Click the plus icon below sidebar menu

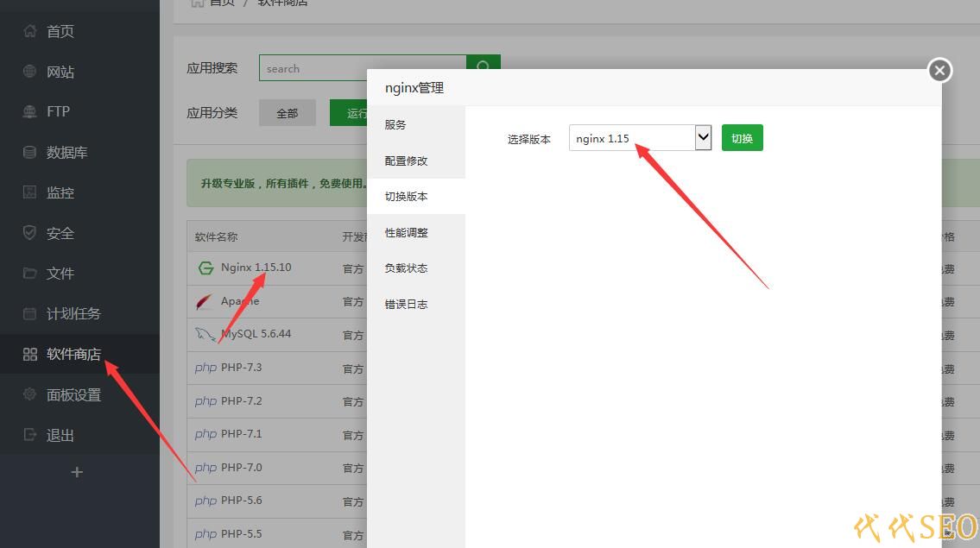77,472
